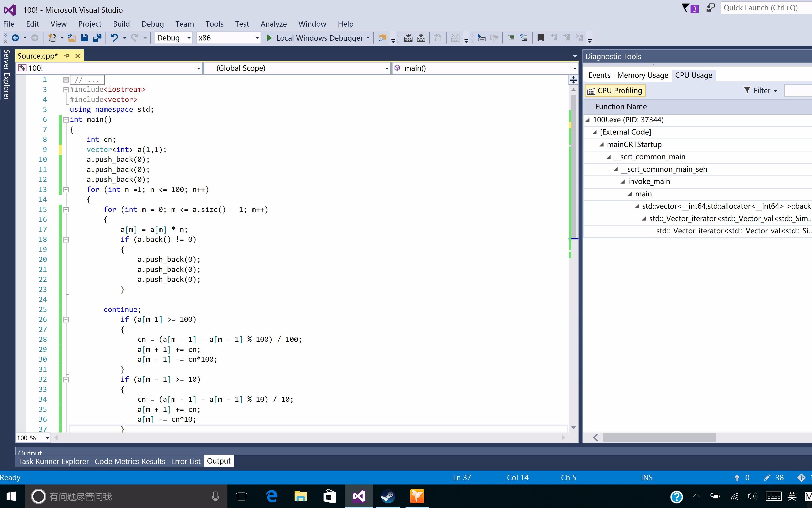Viewport: 812px width, 508px height.
Task: Open the Analyze menu
Action: click(x=273, y=24)
